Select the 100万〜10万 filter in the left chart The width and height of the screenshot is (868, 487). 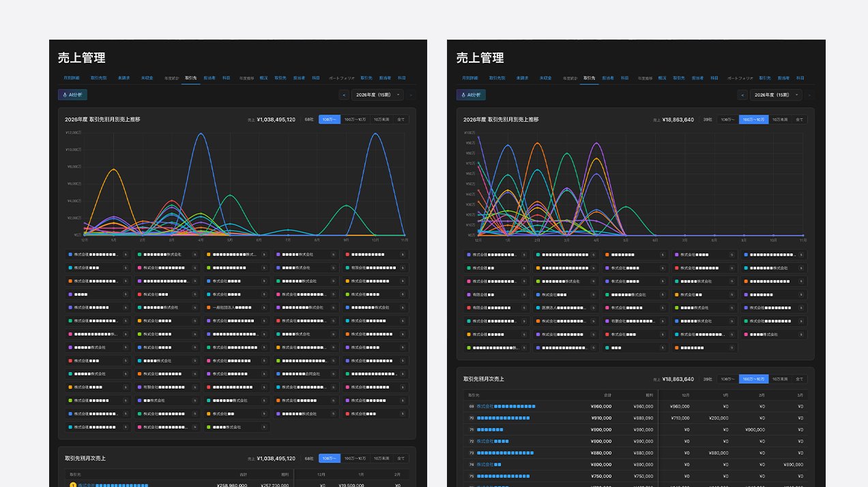coord(355,119)
